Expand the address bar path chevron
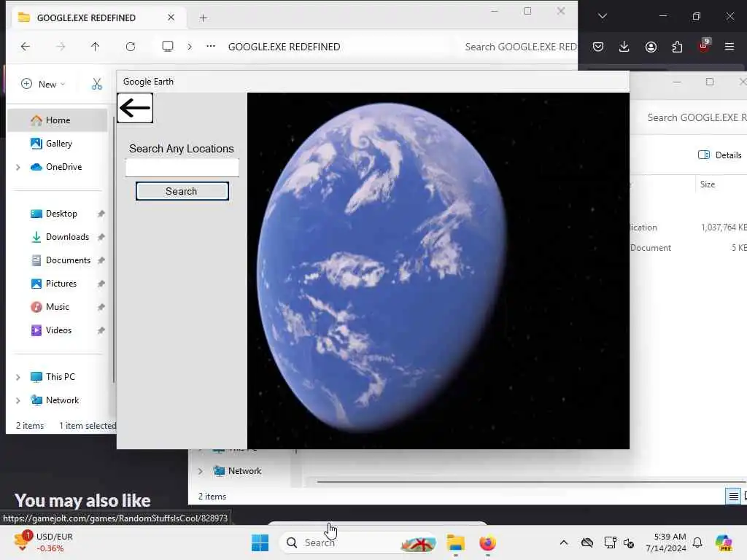Viewport: 747px width, 560px height. tap(190, 46)
